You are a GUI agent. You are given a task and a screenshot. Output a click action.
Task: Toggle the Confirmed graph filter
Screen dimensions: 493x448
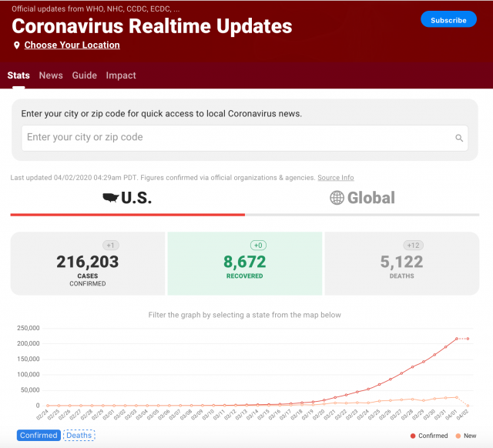39,435
